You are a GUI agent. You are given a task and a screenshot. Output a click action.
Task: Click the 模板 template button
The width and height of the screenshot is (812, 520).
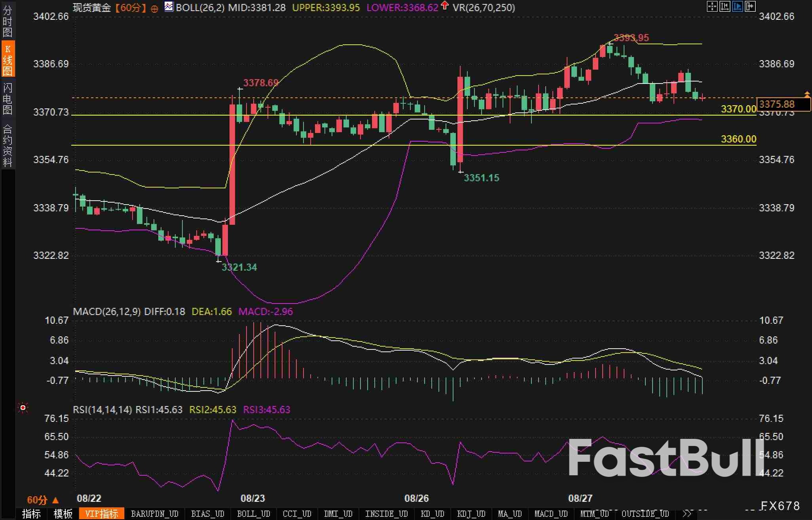point(63,514)
